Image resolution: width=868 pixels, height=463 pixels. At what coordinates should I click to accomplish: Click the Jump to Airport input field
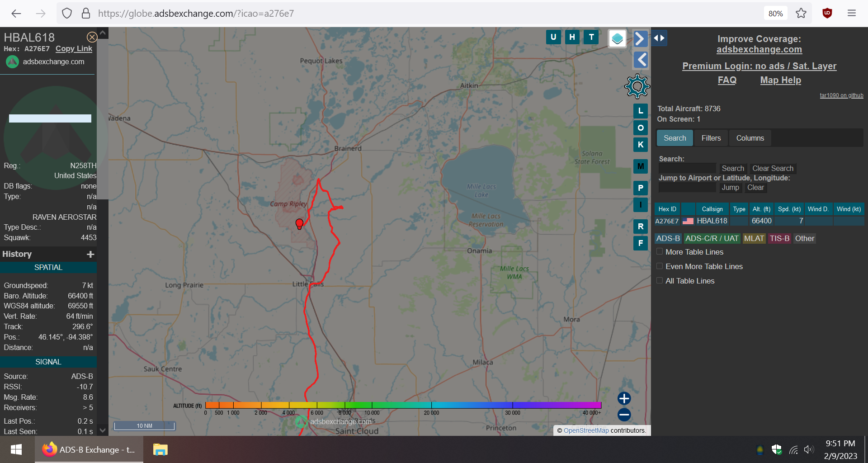(687, 188)
